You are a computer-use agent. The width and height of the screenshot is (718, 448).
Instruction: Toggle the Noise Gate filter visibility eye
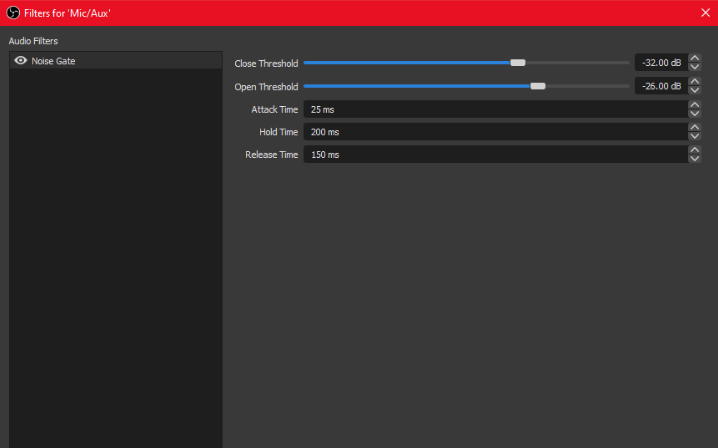20,61
